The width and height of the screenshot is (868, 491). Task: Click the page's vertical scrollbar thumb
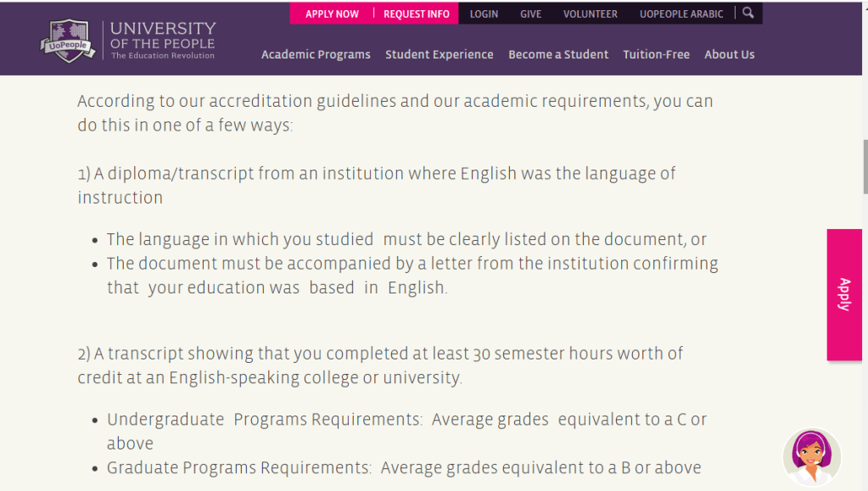864,165
